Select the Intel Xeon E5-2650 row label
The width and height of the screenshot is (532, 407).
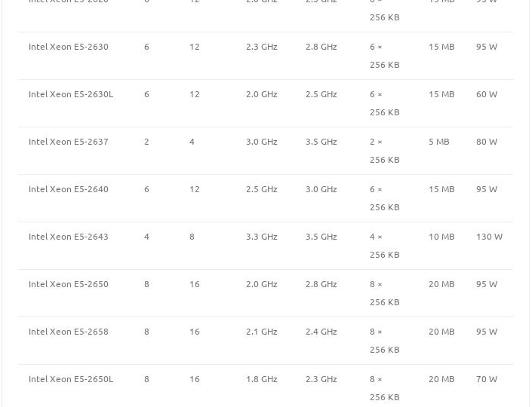(x=69, y=284)
